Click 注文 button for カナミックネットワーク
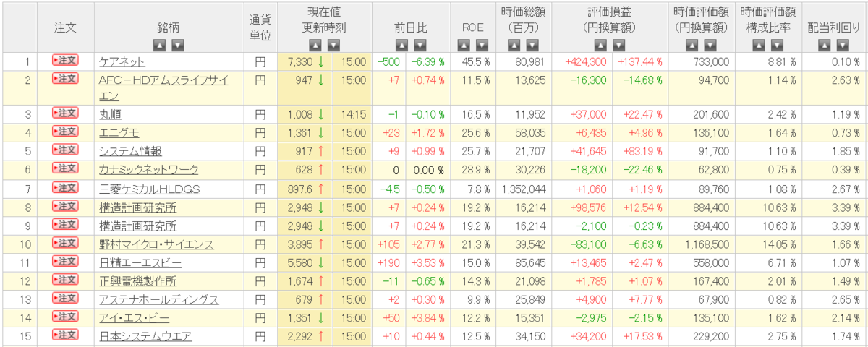This screenshot has height=347, width=868. tap(65, 168)
